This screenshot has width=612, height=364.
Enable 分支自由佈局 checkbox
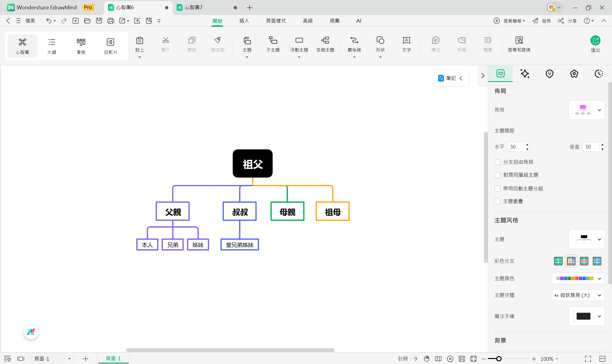[497, 162]
